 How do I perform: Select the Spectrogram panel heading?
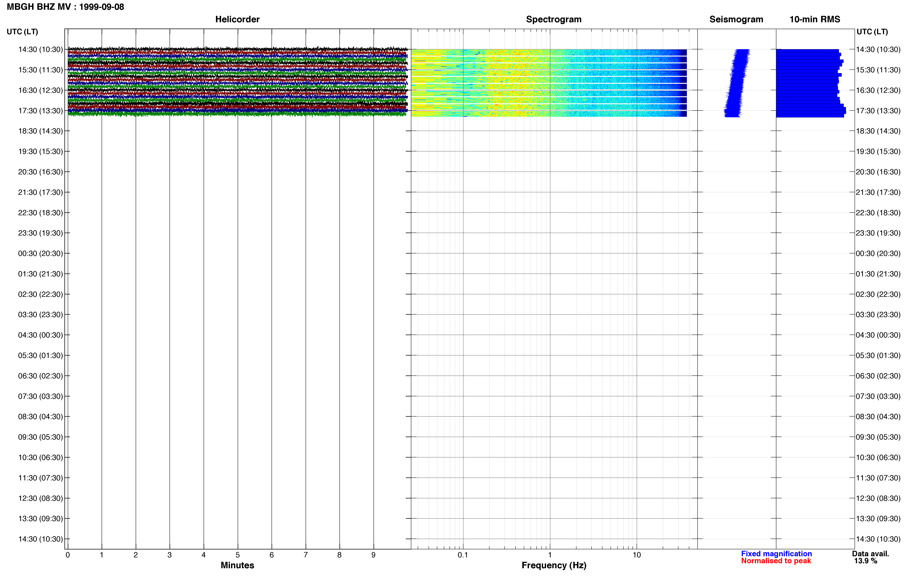coord(554,19)
